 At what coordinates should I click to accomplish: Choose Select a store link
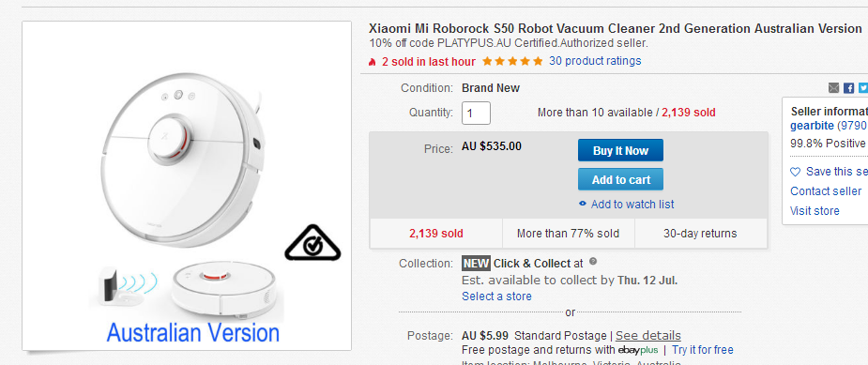coord(496,297)
